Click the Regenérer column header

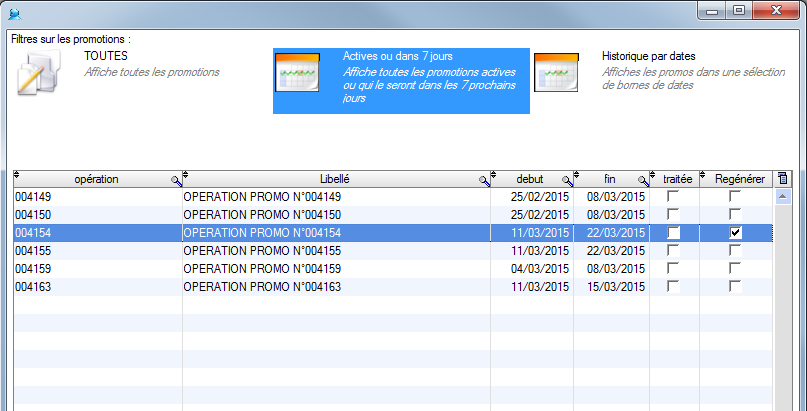740,179
